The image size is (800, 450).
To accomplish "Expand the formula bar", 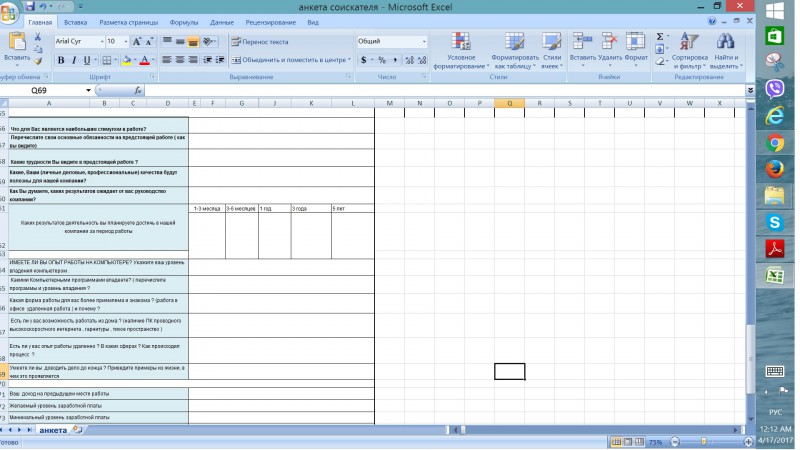I will (750, 90).
